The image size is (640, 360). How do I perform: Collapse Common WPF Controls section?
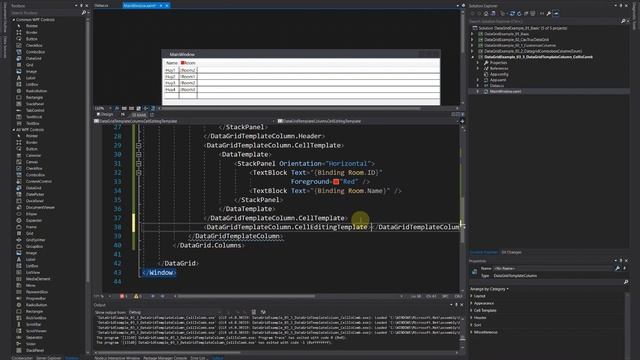click(x=13, y=20)
